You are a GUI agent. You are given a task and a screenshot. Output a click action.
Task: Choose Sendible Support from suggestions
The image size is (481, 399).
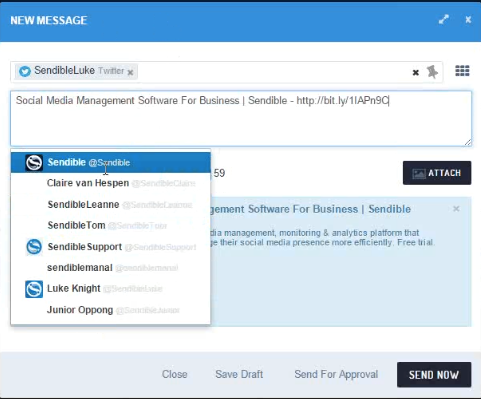point(111,247)
